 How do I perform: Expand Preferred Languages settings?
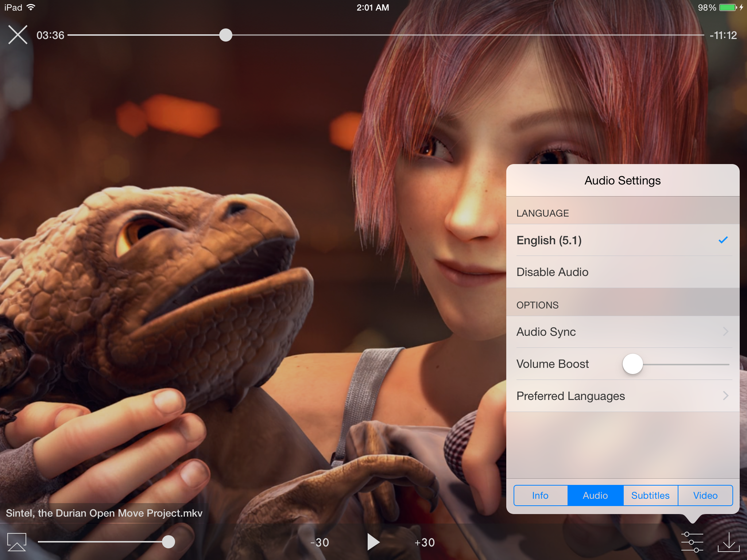click(570, 396)
